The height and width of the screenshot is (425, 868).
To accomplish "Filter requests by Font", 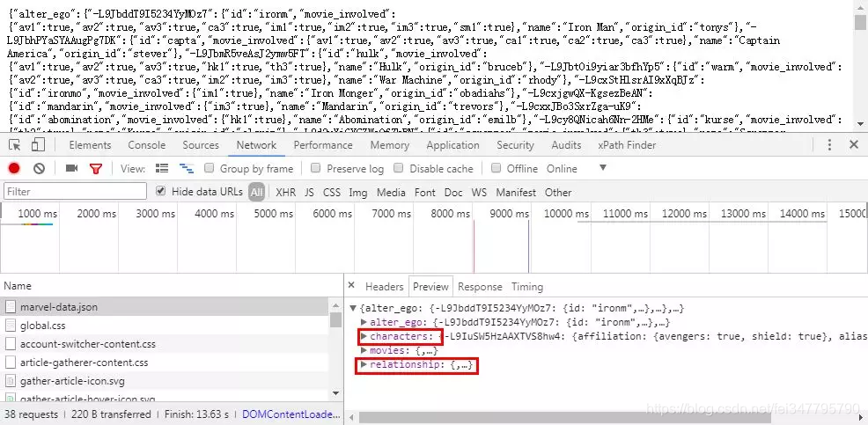I will point(424,192).
